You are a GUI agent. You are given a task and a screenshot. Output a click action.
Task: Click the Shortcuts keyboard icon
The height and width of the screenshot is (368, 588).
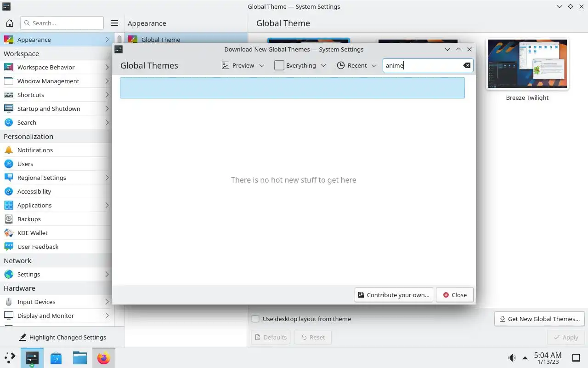click(8, 95)
